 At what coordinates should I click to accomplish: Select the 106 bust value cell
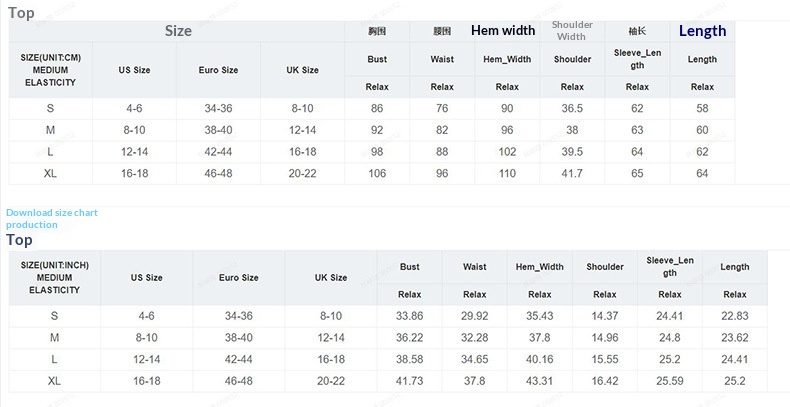(x=377, y=174)
